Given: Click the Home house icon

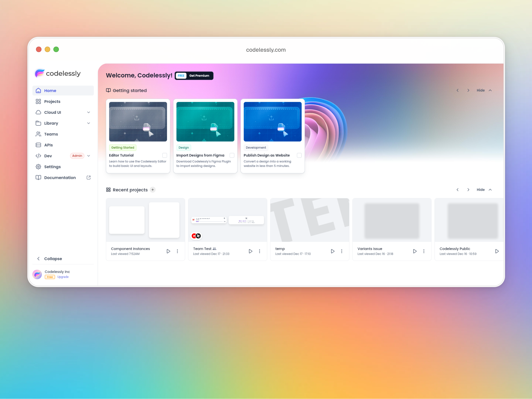Looking at the screenshot, I should tap(38, 91).
